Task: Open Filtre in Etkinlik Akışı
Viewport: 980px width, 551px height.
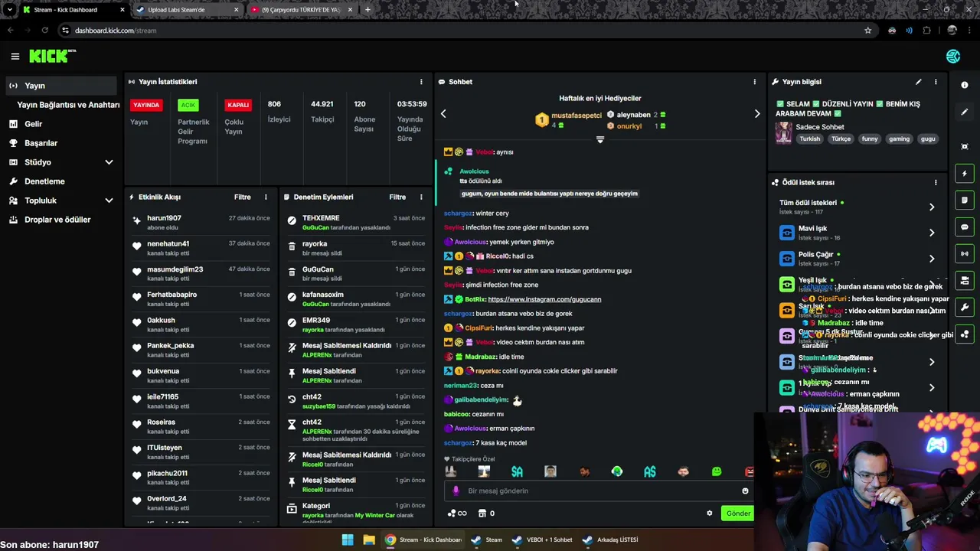Action: [x=242, y=197]
